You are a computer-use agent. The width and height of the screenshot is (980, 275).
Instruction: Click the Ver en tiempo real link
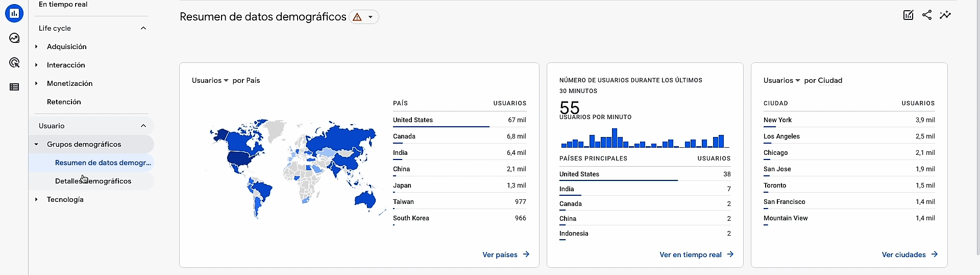[x=696, y=255]
